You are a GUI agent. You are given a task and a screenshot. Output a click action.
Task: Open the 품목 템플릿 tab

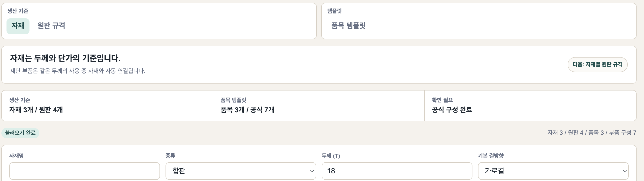tap(348, 26)
